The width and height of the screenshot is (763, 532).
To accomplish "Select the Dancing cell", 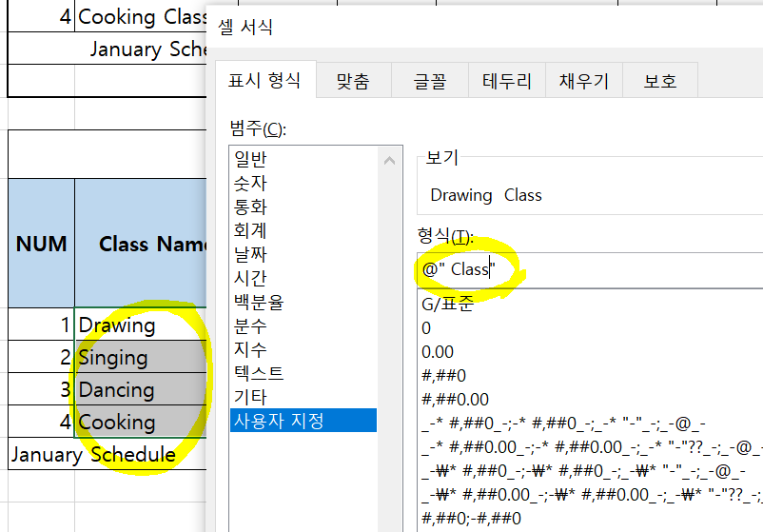I will click(x=140, y=389).
